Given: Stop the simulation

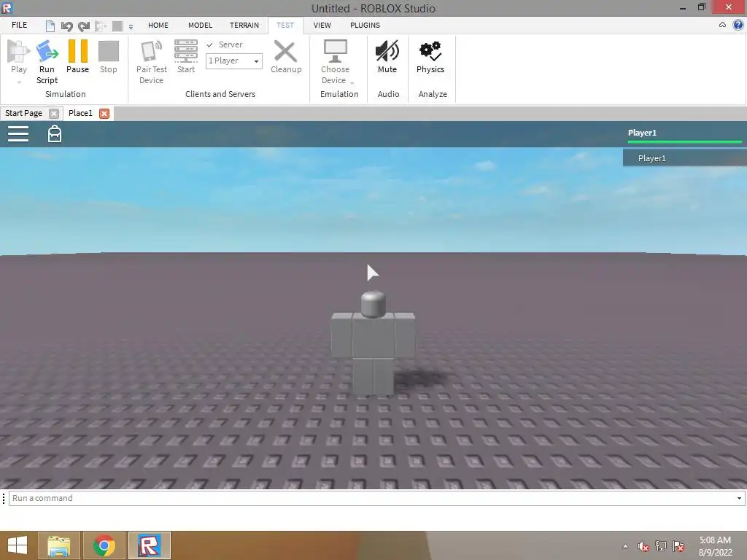Looking at the screenshot, I should (x=108, y=57).
